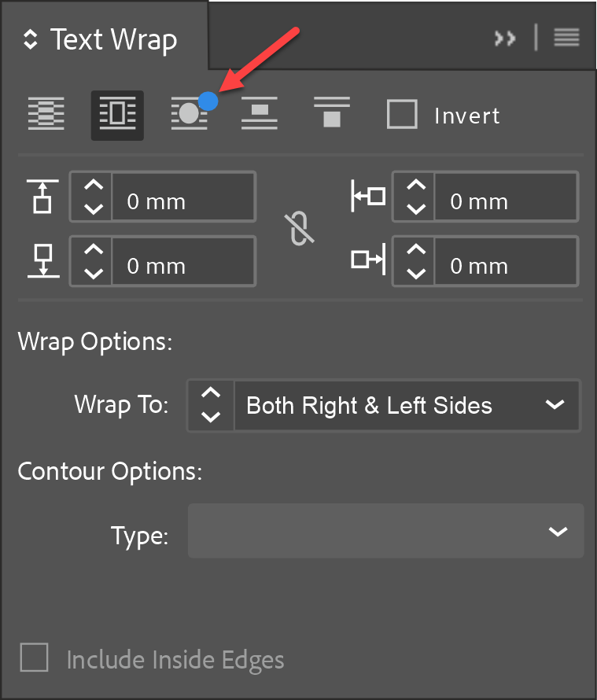Select the No text wrap icon
Viewport: 597px width, 700px height.
click(46, 115)
